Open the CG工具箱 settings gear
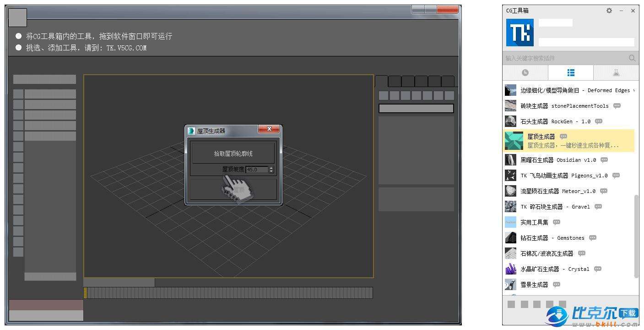The width and height of the screenshot is (644, 330). [609, 11]
